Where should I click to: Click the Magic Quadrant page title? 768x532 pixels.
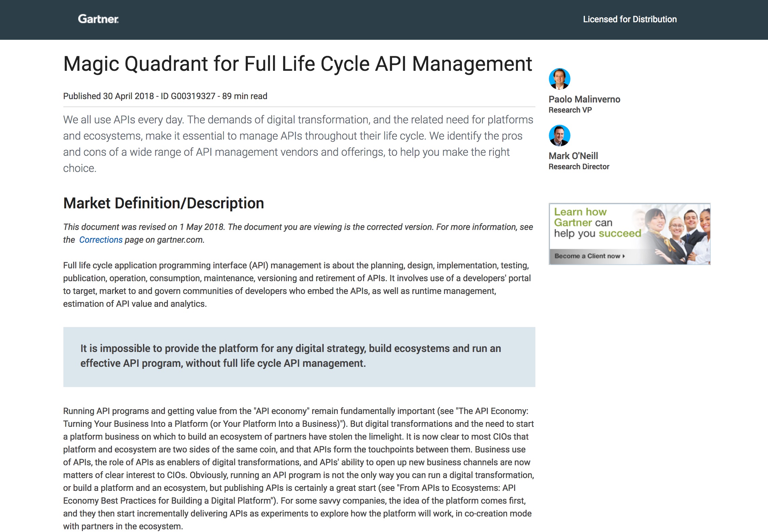[297, 64]
